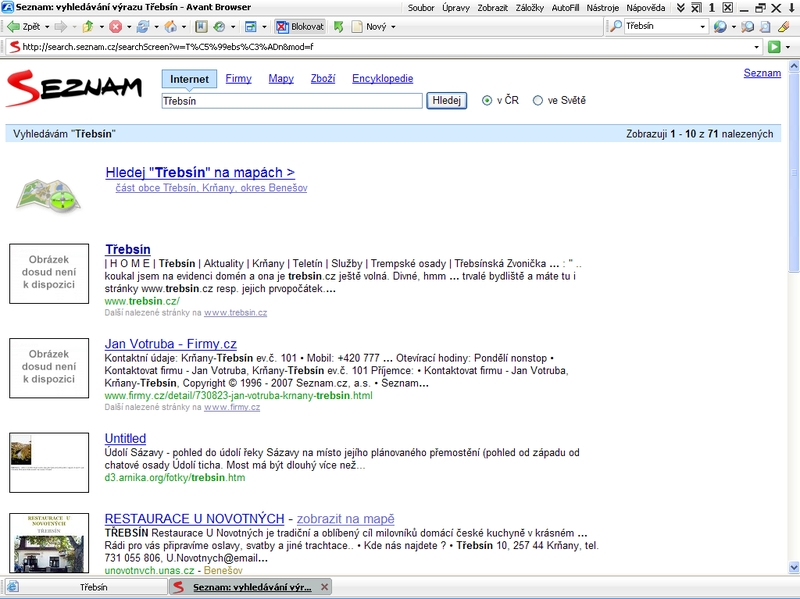The height and width of the screenshot is (599, 800).
Task: Click the new tab icon at left of tab bar
Action: (13, 587)
